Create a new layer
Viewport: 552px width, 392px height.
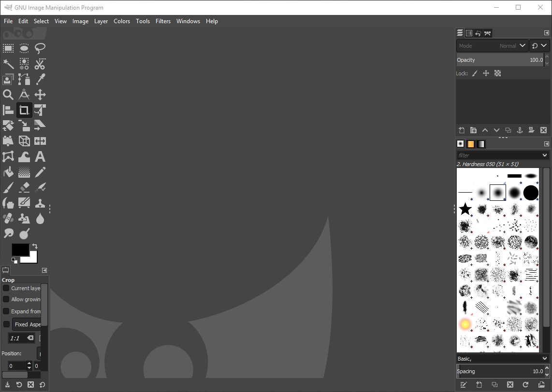coord(462,130)
